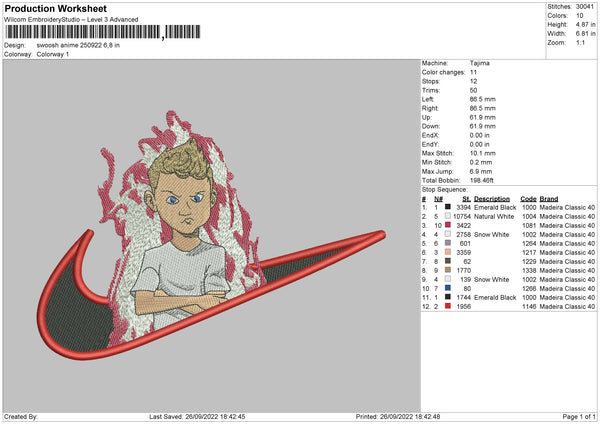Screen dimensions: 600x424
Task: Click the 'Left:' label
Action: coord(428,99)
